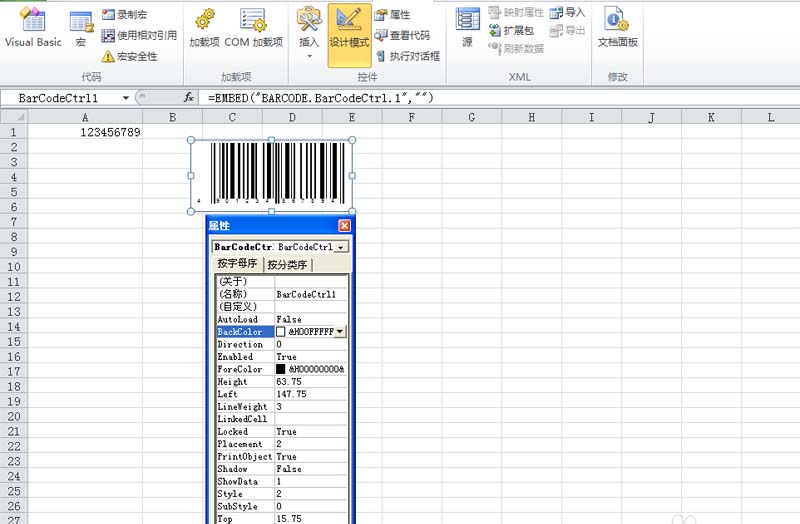Open the 宏 macros dialog
The width and height of the screenshot is (800, 524).
[x=81, y=28]
